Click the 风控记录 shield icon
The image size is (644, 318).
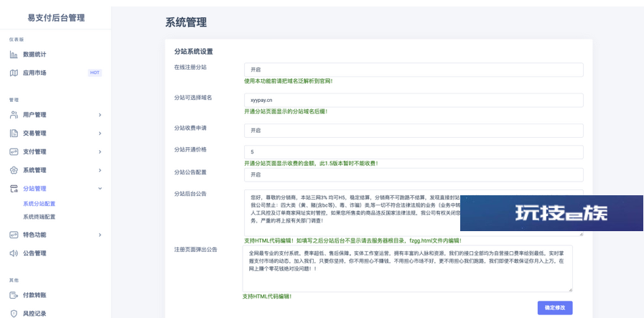pyautogui.click(x=14, y=314)
